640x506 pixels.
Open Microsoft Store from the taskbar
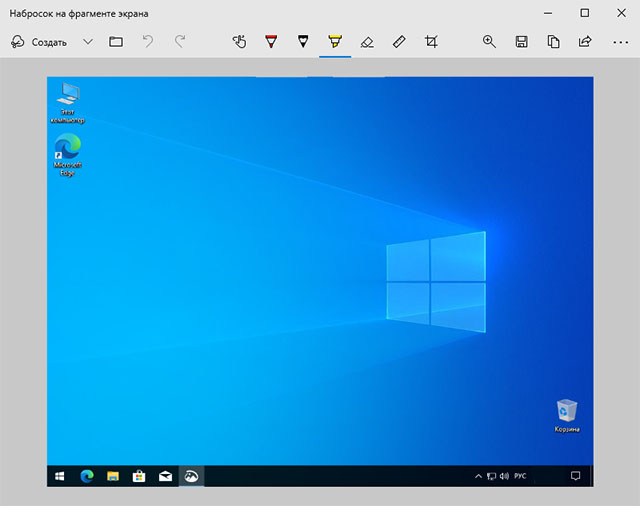point(139,476)
